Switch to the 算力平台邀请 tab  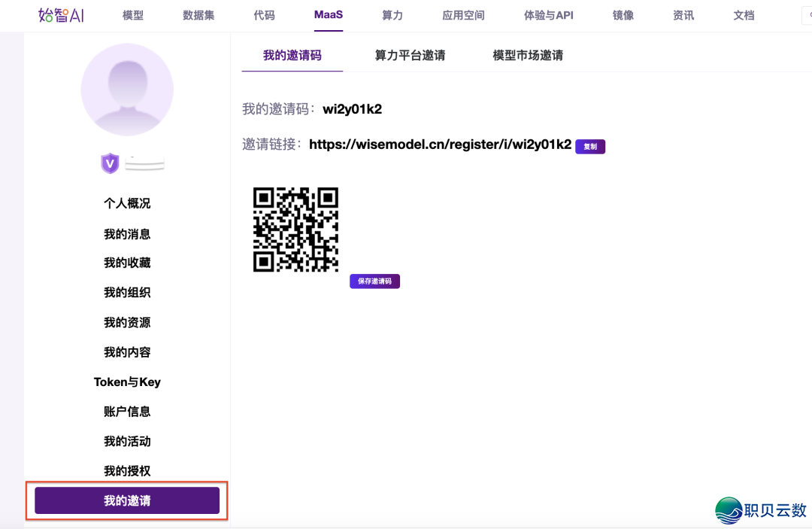click(x=409, y=54)
